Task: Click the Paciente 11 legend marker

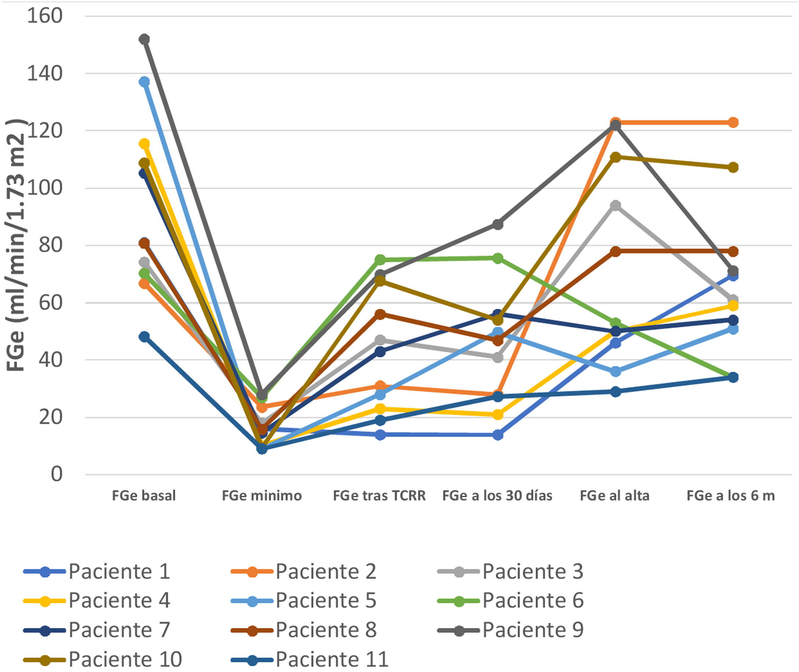Action: (252, 660)
